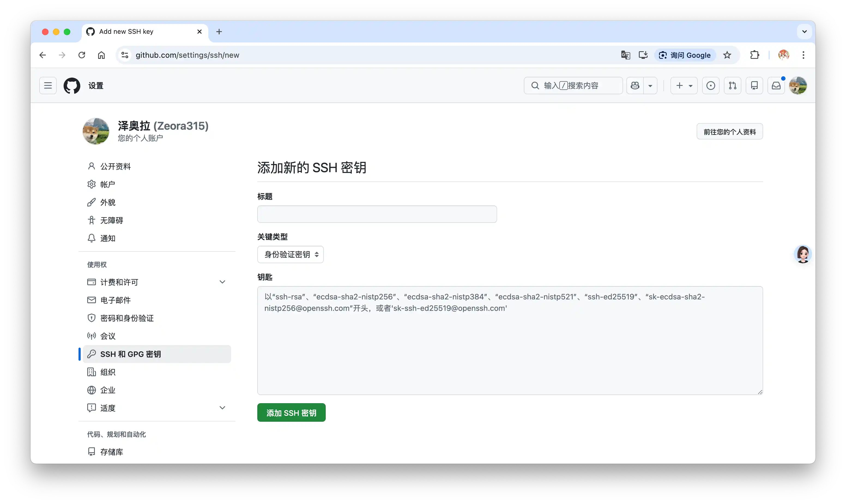Open 电子邮件 settings in sidebar
Image resolution: width=846 pixels, height=504 pixels.
[157, 300]
